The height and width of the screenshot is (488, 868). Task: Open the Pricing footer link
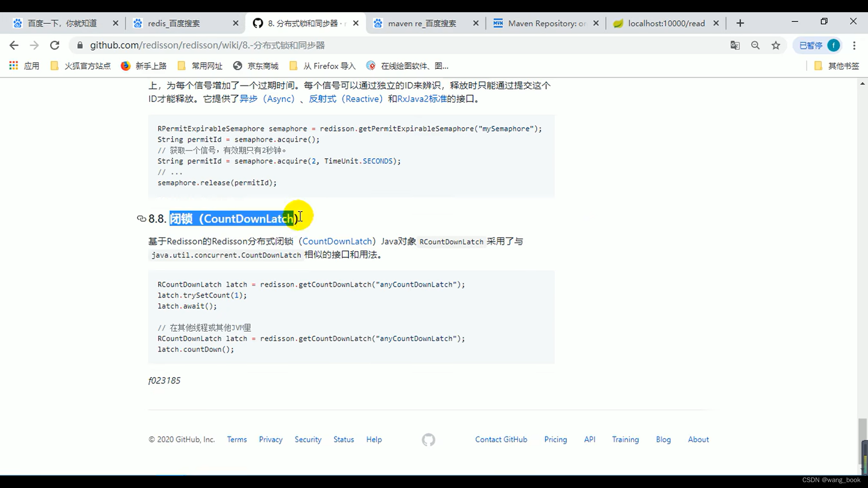coord(556,439)
